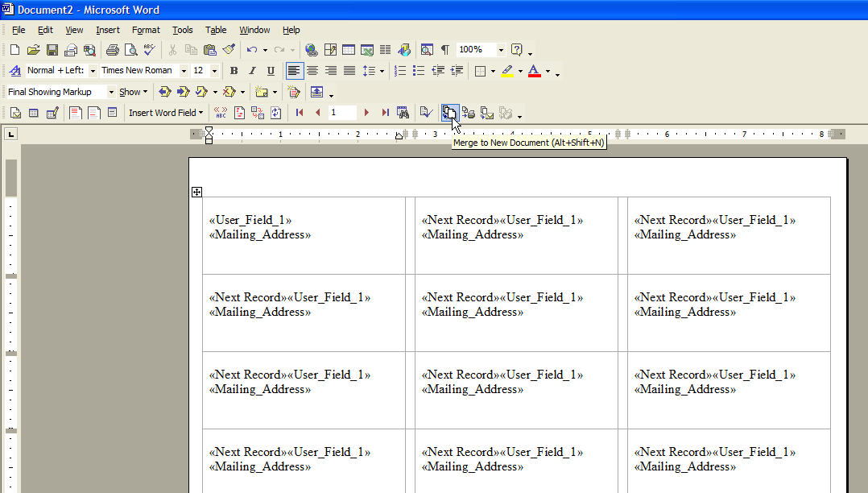Undo the last action
Screen dimensions: 868x493
coord(252,50)
